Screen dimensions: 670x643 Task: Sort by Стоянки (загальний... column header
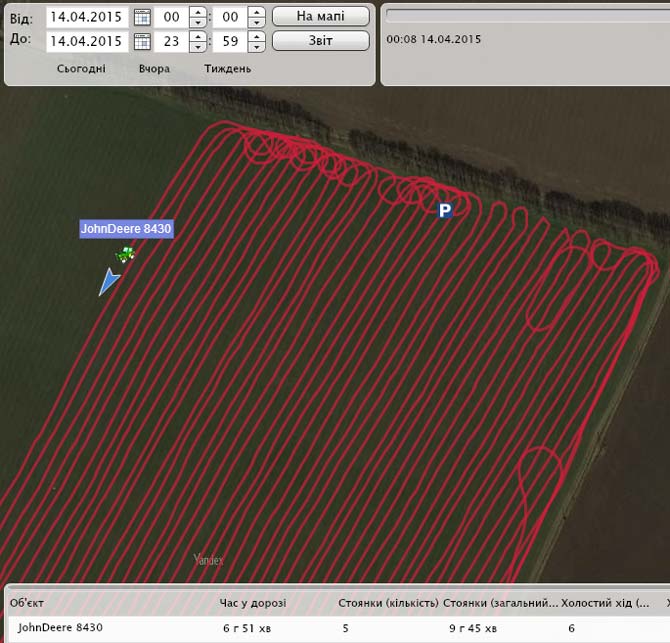click(x=500, y=603)
